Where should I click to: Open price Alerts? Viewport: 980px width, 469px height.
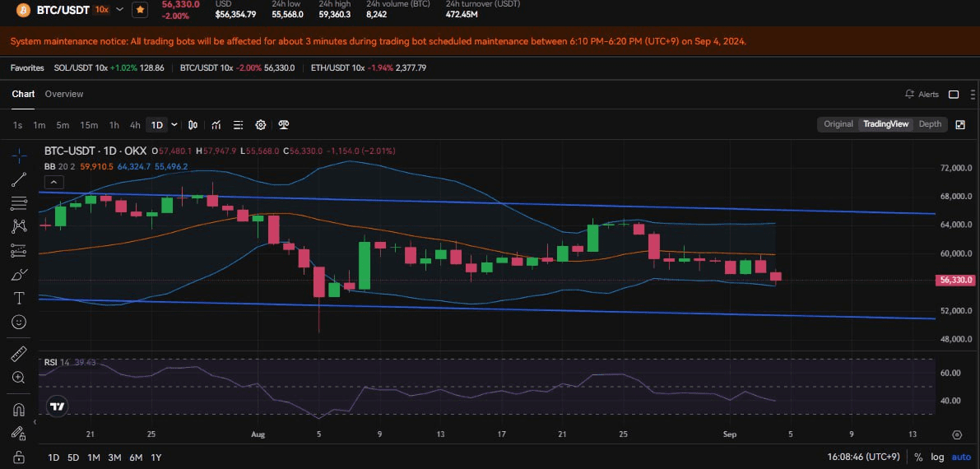tap(922, 95)
